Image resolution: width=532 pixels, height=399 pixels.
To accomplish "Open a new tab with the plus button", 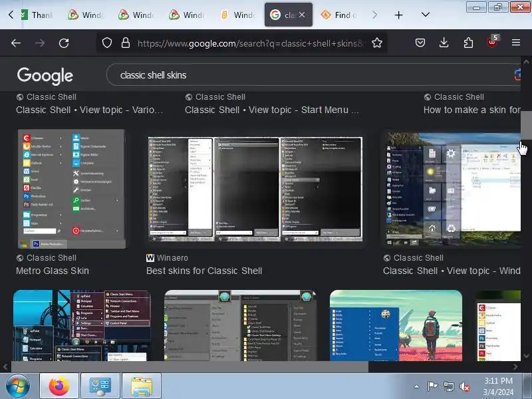I will (398, 15).
